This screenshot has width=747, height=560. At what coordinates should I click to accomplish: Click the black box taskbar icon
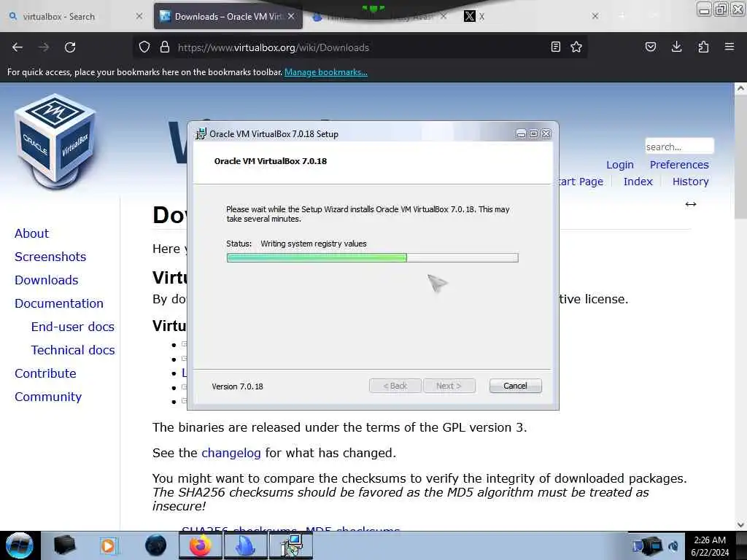64,545
